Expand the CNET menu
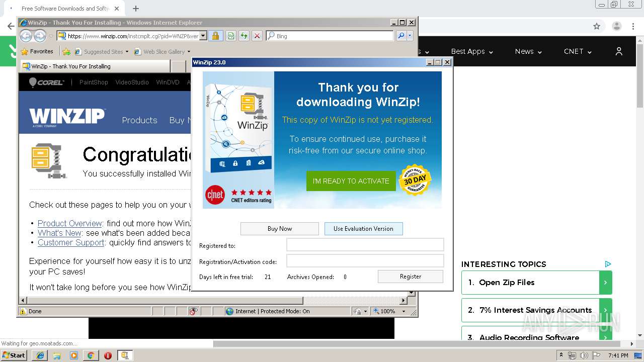Image resolution: width=644 pixels, height=362 pixels. coord(578,51)
